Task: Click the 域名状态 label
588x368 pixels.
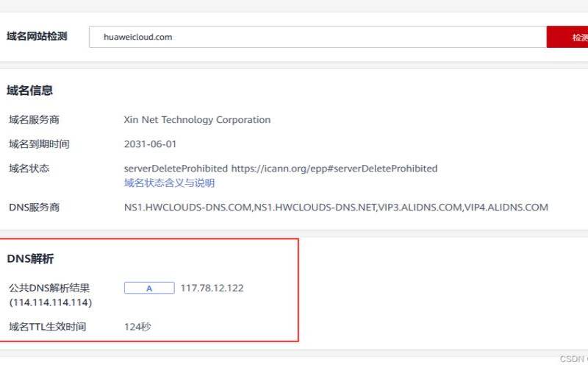Action: (29, 169)
